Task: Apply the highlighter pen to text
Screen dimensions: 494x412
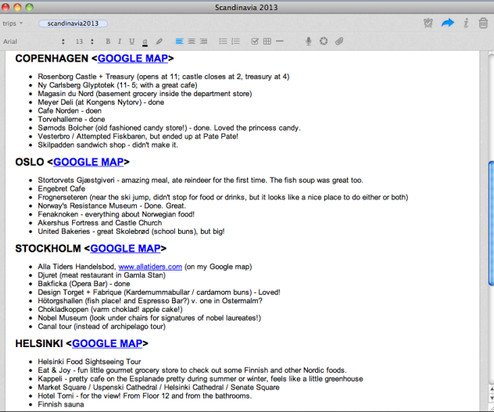Action: 159,41
